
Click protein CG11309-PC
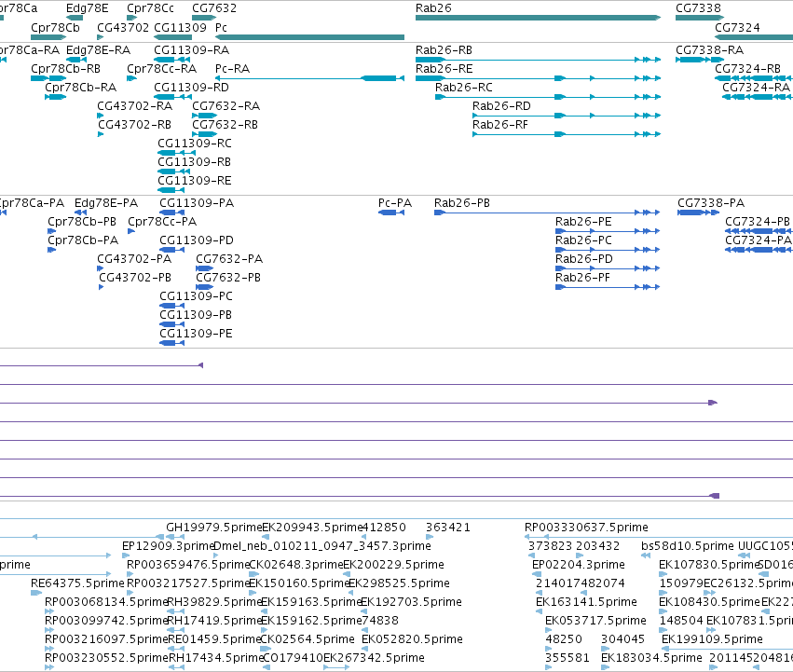(197, 296)
